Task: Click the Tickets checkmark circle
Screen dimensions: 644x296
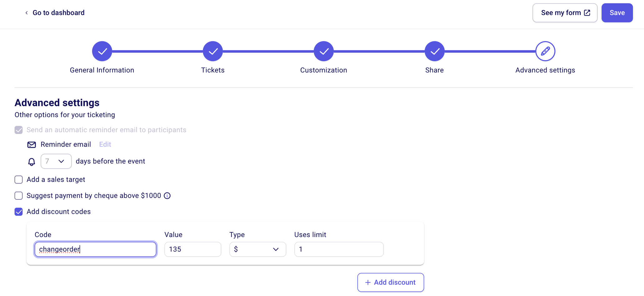Action: 213,51
